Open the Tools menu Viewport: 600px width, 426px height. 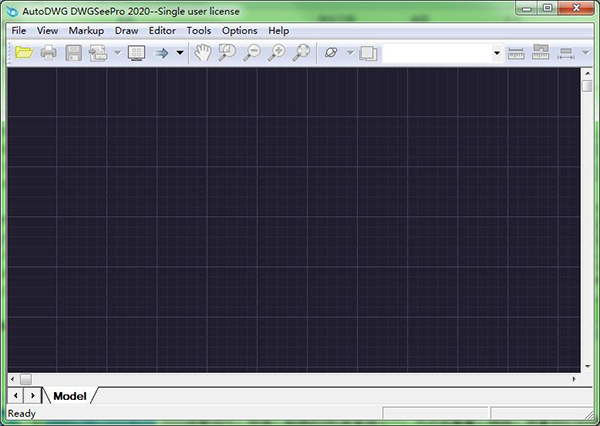(199, 31)
